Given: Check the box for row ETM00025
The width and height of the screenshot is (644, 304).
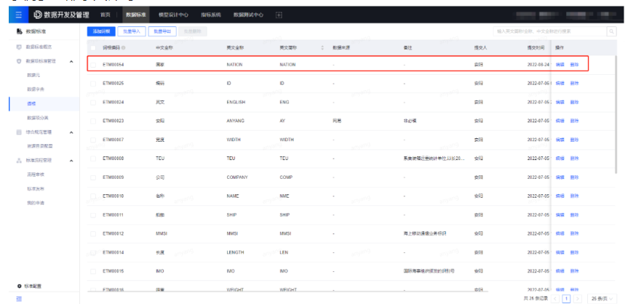Looking at the screenshot, I should coord(93,84).
